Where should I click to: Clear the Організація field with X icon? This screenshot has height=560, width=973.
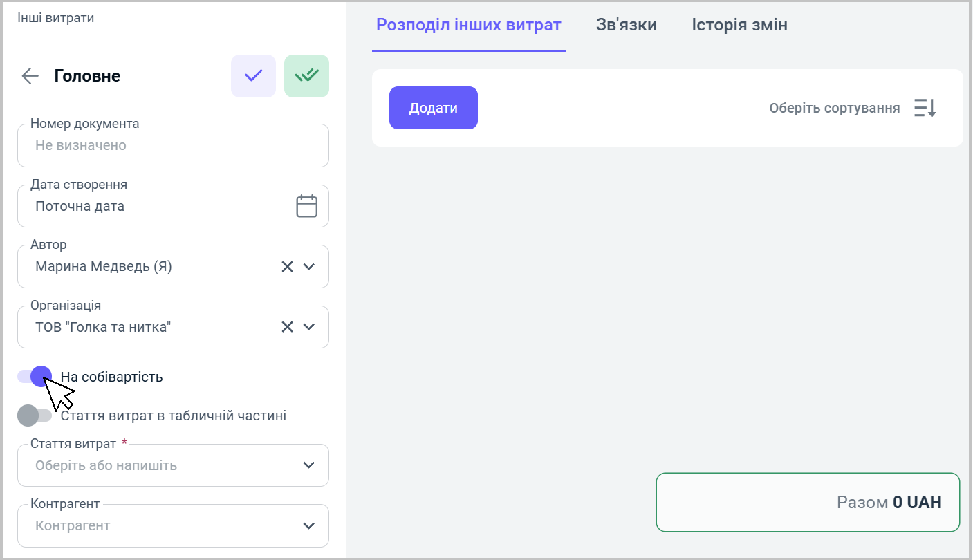(x=287, y=327)
